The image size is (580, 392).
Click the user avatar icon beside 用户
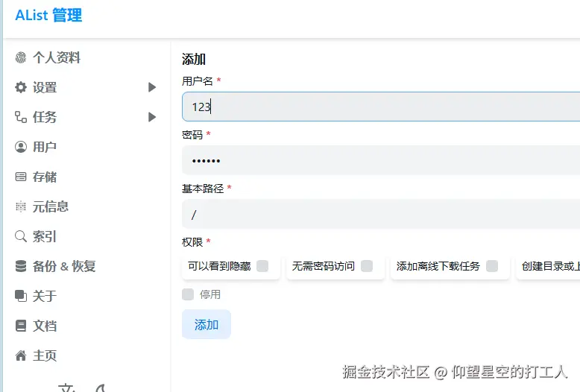[x=21, y=147]
